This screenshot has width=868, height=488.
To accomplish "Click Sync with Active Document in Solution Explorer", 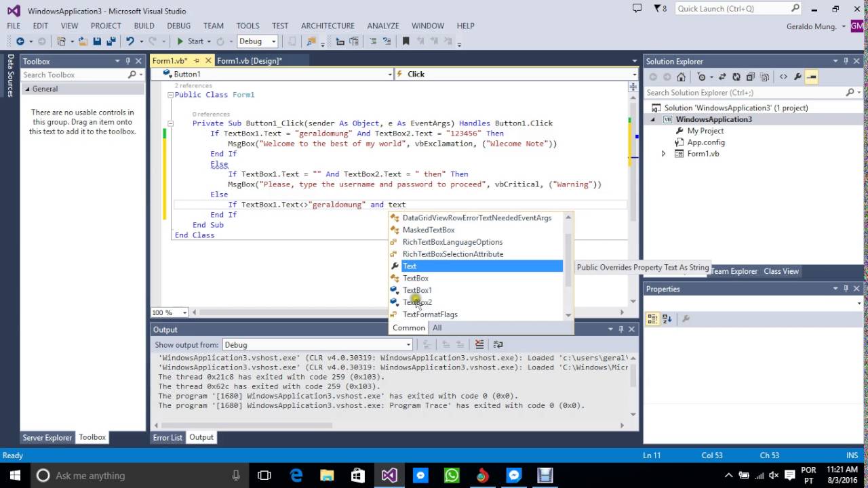I will pos(722,77).
